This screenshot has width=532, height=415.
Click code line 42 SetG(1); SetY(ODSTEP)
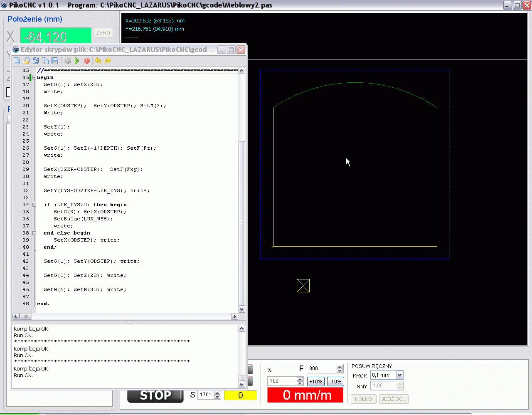91,261
